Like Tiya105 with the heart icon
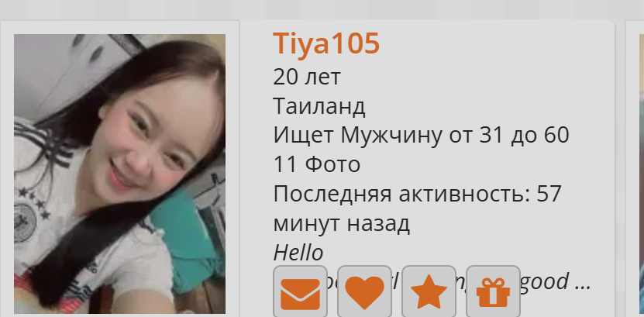The height and width of the screenshot is (317, 644). point(364,293)
